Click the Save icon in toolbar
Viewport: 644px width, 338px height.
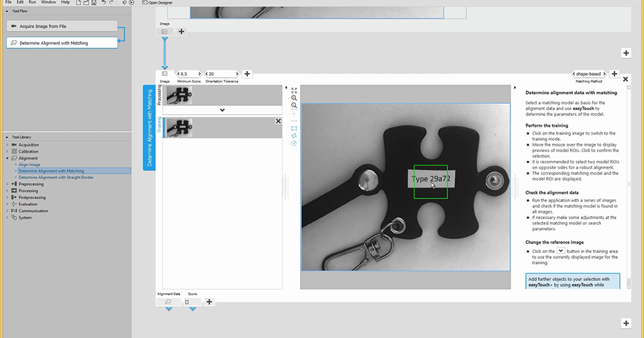pyautogui.click(x=94, y=3)
